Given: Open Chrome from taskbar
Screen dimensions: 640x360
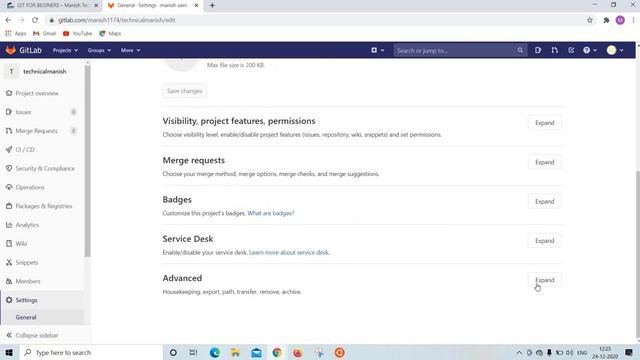Looking at the screenshot, I should pyautogui.click(x=277, y=353).
